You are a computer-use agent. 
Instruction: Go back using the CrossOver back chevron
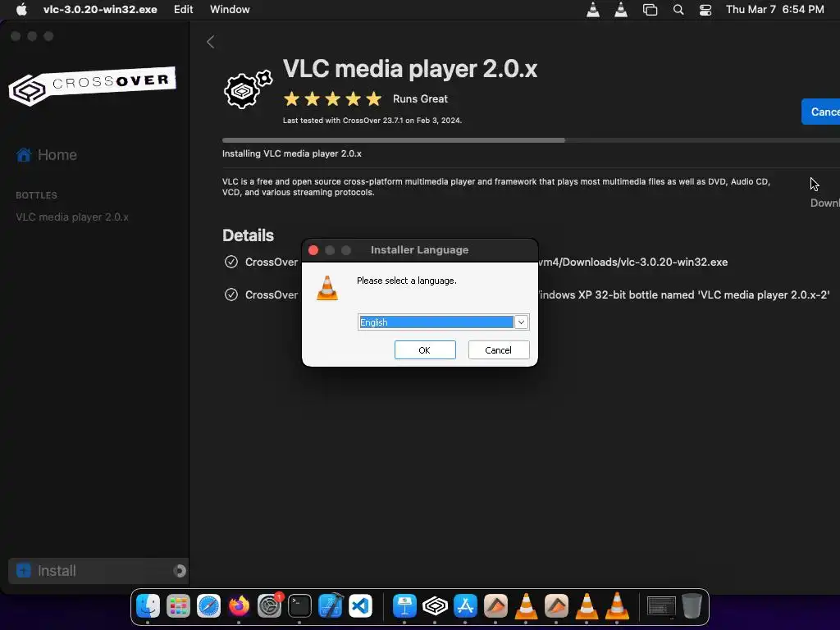211,42
